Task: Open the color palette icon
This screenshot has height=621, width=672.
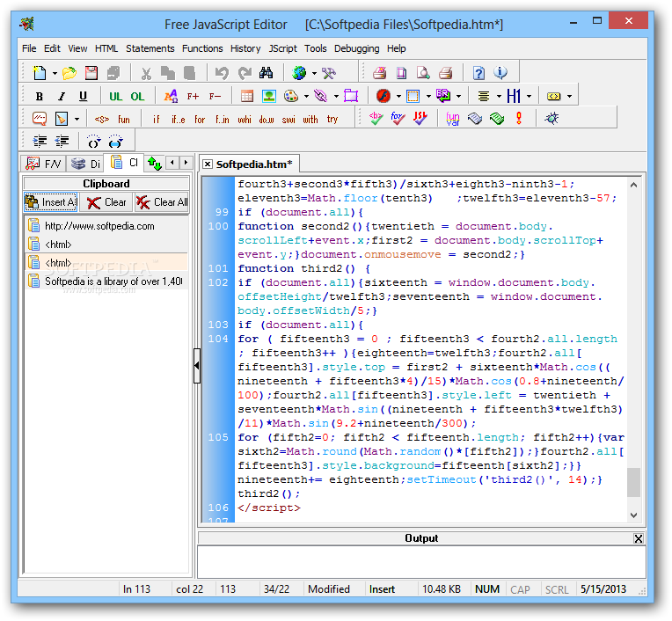Action: click(291, 97)
